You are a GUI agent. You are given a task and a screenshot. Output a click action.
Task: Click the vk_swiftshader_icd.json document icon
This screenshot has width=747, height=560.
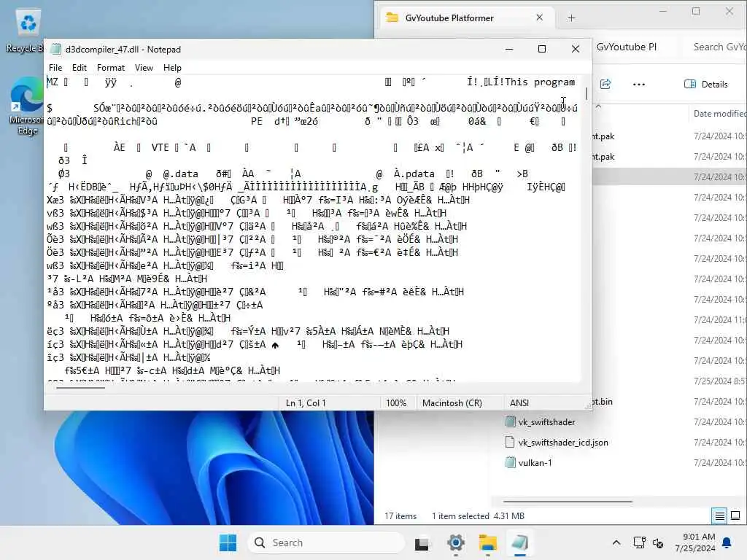click(x=510, y=442)
